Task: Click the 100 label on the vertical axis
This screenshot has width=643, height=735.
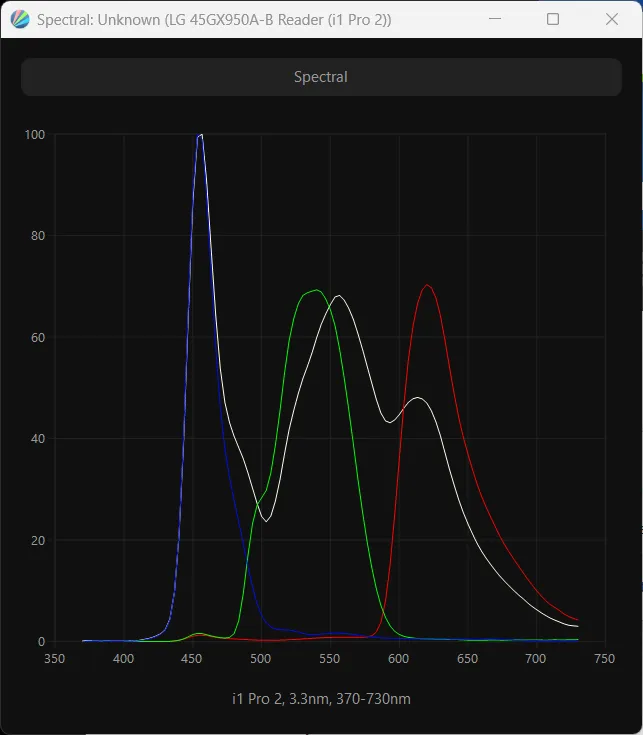Action: 36,135
